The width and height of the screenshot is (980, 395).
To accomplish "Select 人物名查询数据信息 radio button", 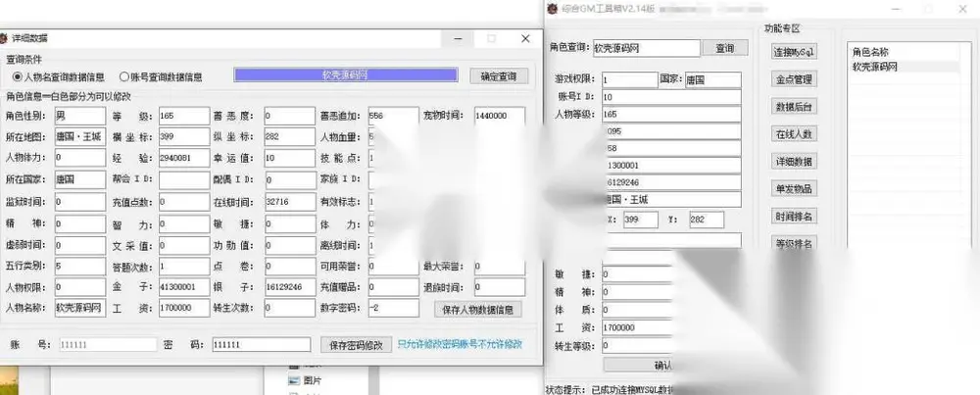I will tap(59, 76).
